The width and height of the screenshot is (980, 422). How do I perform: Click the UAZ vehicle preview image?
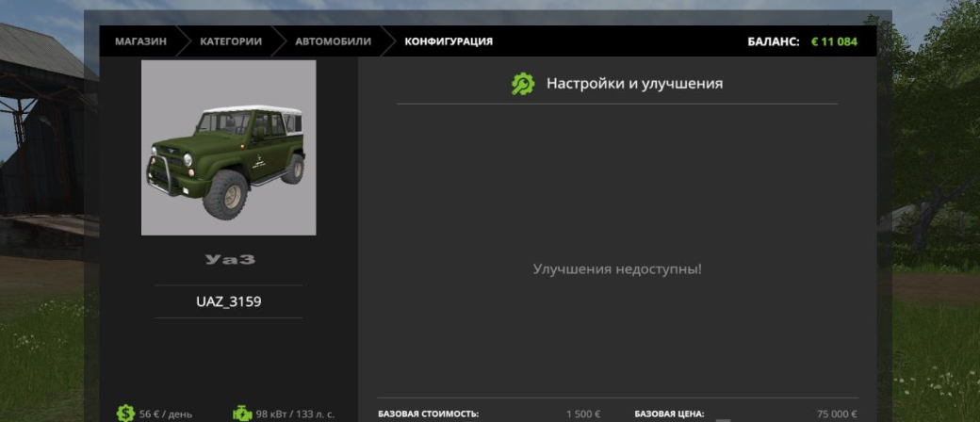coord(228,148)
